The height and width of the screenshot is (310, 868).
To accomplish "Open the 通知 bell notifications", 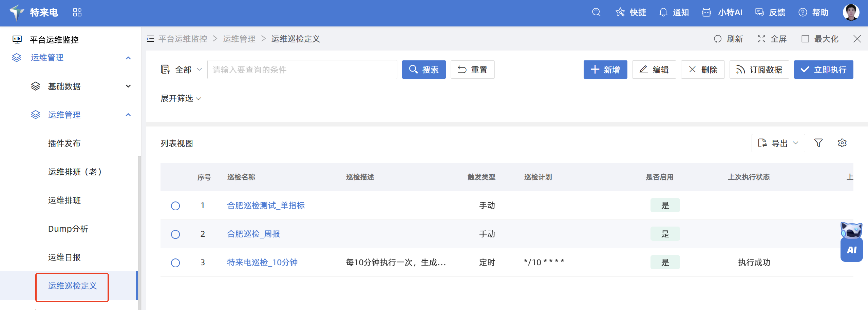I will click(674, 13).
